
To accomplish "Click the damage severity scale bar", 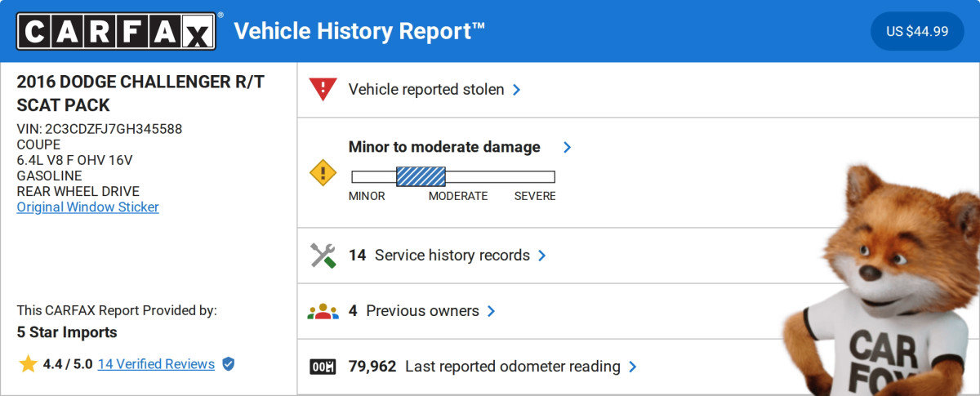I will [453, 176].
